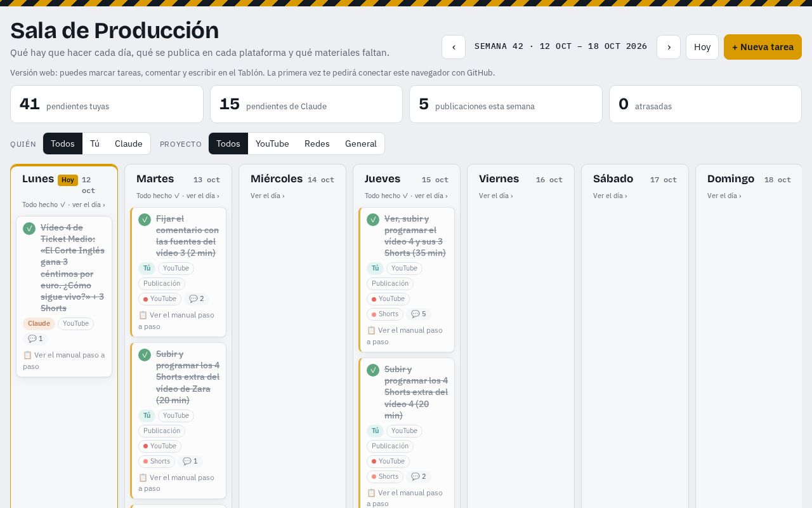Open the 5 comments on Thursday's first card
Screen dimensions: 812x508
point(419,314)
